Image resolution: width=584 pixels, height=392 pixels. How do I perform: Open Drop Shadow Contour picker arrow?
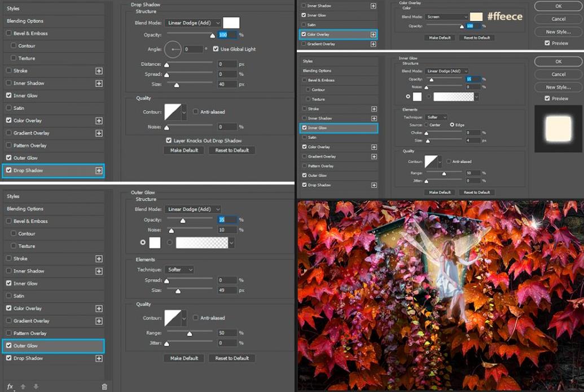184,112
